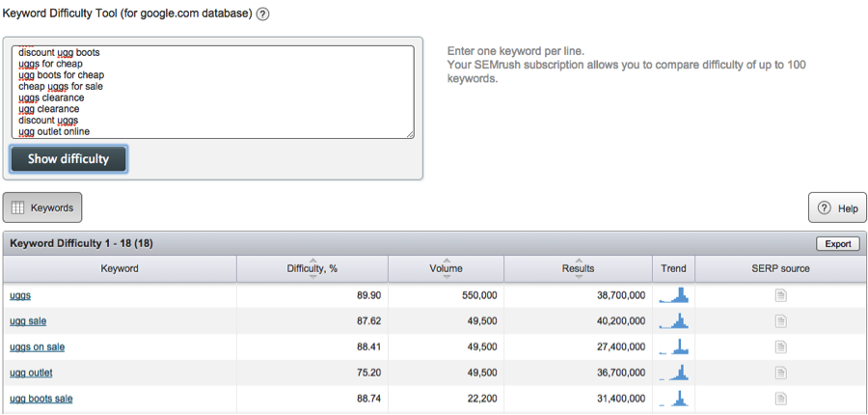Click 'Keyword Difficulty 1 - 18 (18)' table title

[81, 243]
